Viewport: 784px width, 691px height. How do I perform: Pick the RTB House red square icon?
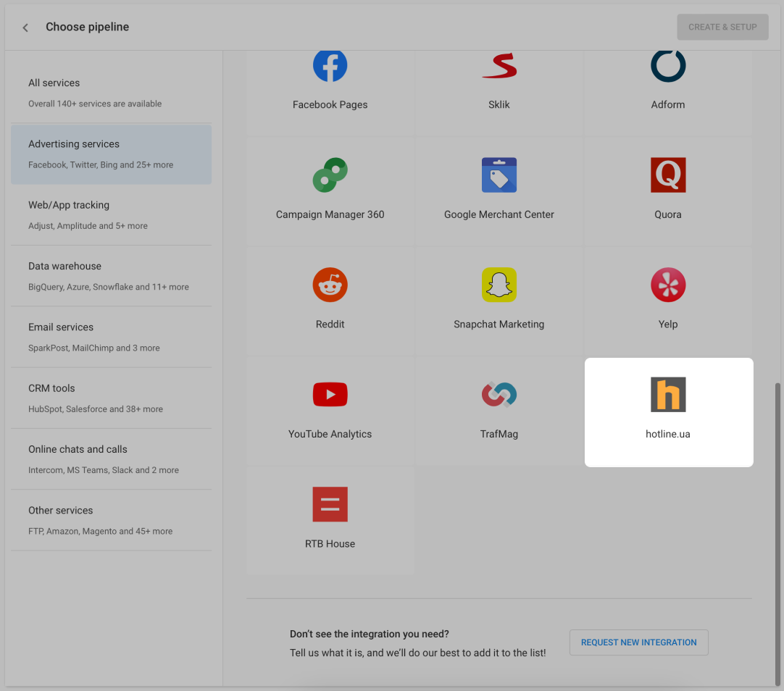click(330, 504)
